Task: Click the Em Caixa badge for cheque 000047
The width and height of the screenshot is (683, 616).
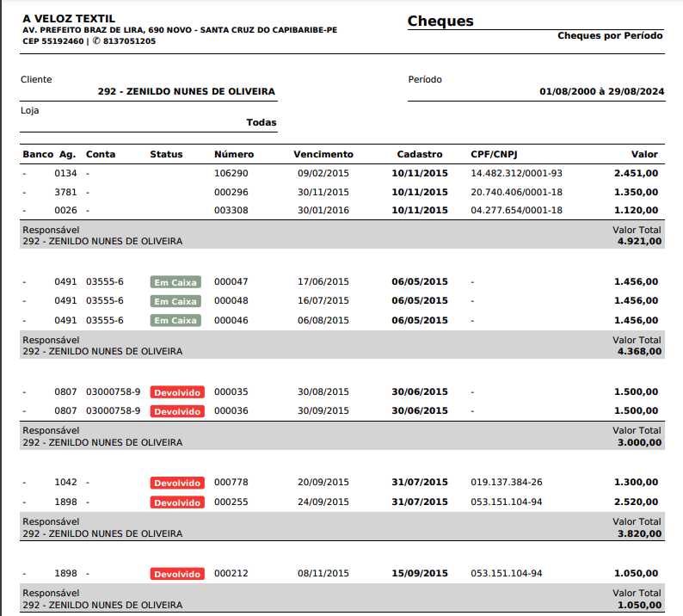Action: (175, 282)
